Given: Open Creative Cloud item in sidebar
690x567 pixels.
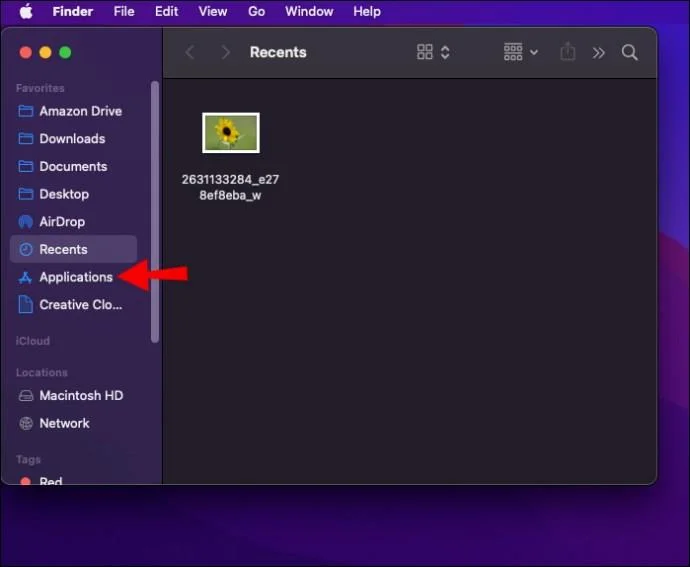Looking at the screenshot, I should coord(73,305).
